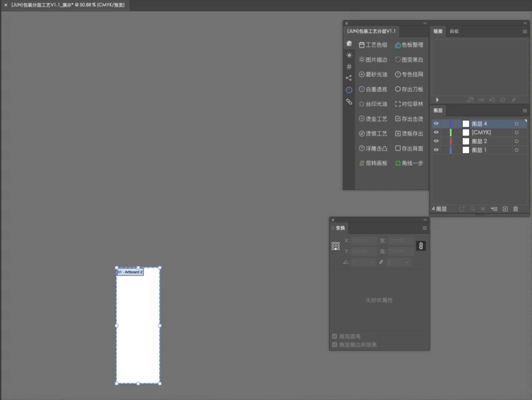Create a new layer in Layers panel

[x=505, y=209]
